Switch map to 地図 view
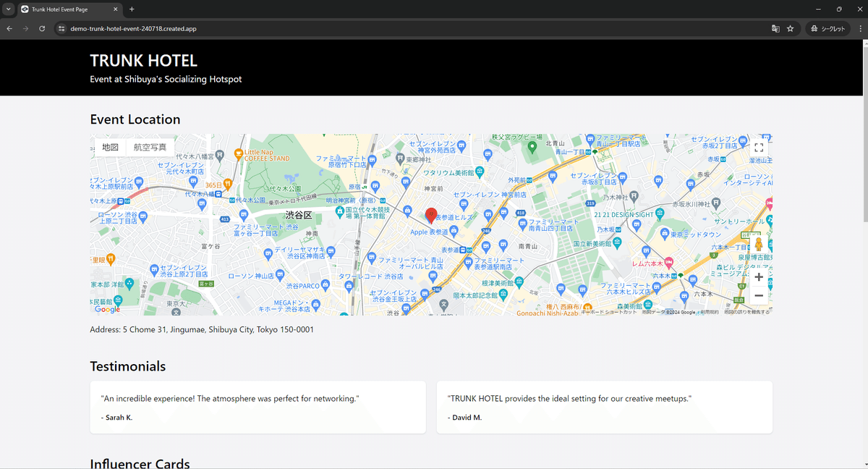This screenshot has height=469, width=868. point(110,147)
